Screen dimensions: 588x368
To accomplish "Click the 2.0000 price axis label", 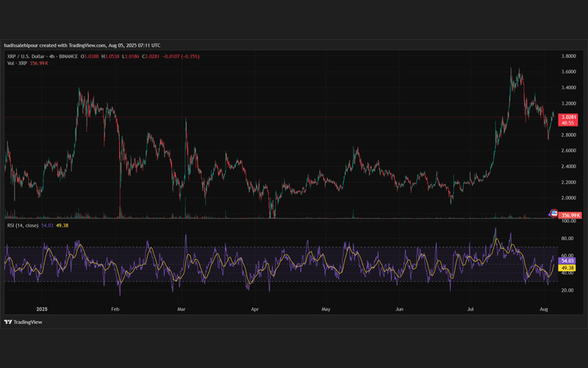I will coord(568,198).
